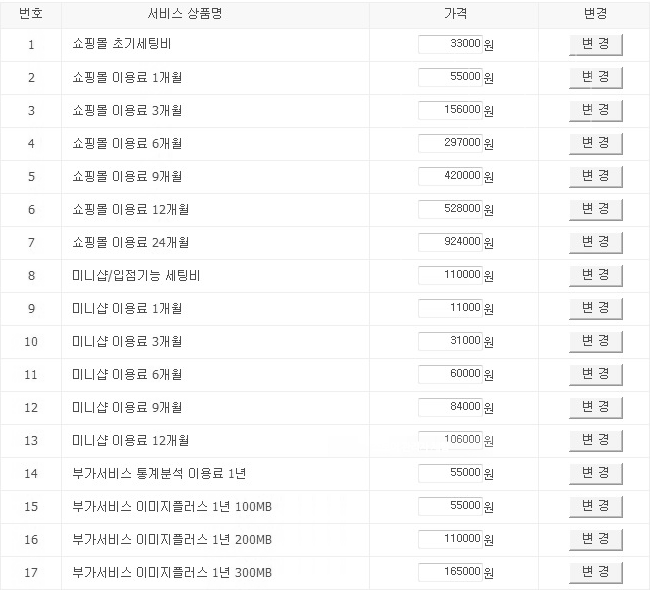Click price input showing 420000
Image resolution: width=650 pixels, height=590 pixels.
coord(450,176)
